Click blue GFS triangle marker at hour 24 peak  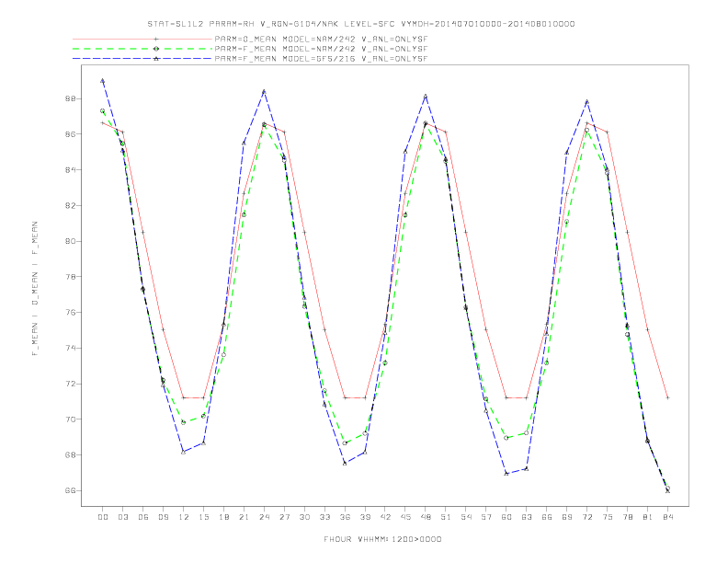click(x=264, y=91)
